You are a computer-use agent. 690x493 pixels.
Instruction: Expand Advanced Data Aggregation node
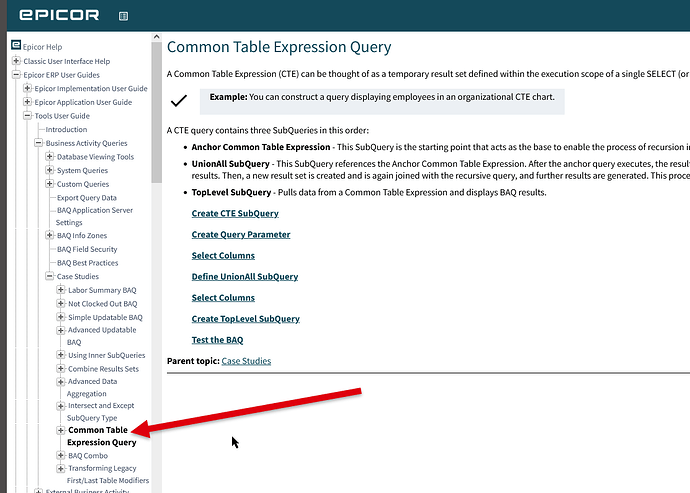tap(61, 381)
